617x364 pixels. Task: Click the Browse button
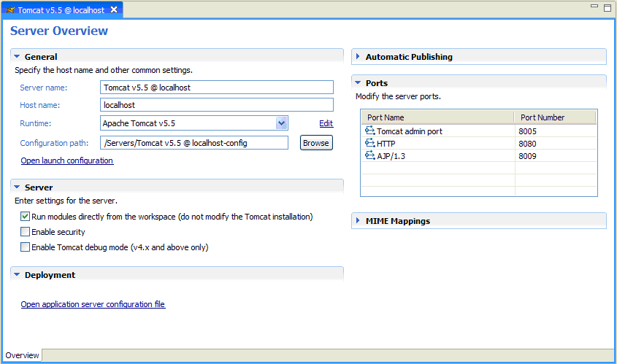click(316, 143)
